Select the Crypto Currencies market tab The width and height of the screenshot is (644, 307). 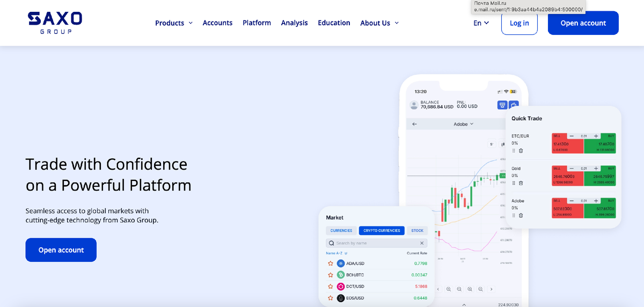point(382,230)
